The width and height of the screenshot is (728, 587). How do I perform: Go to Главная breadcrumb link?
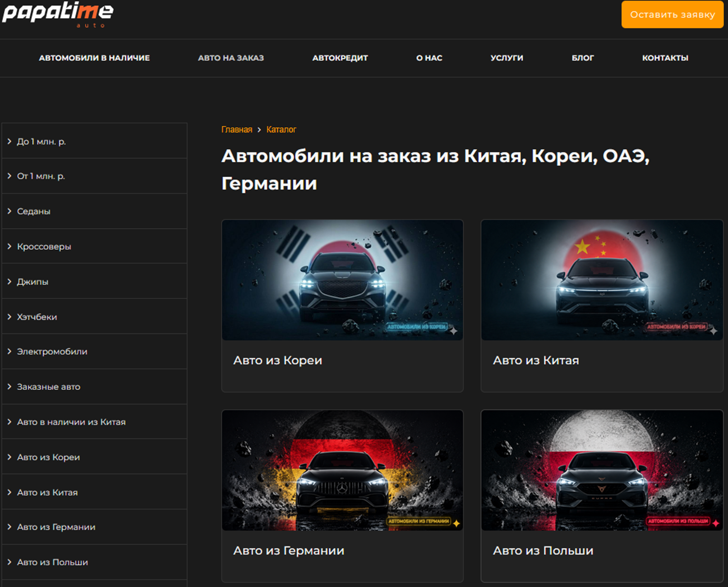(237, 129)
